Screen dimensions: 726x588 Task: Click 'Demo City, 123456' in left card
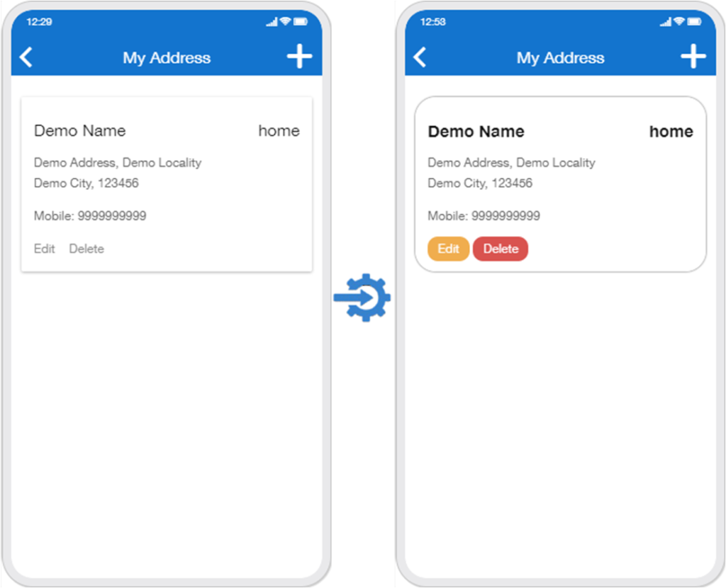[86, 183]
